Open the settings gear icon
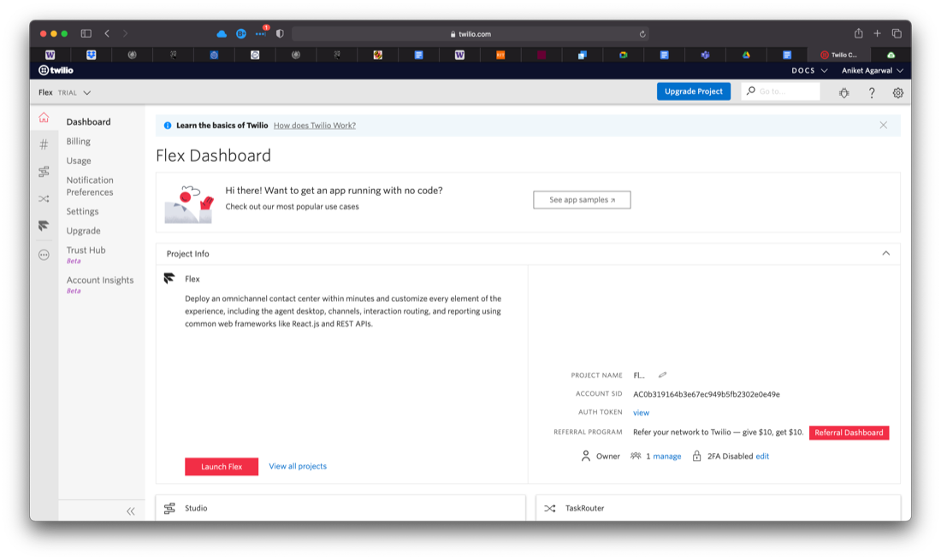941x560 pixels. [897, 93]
